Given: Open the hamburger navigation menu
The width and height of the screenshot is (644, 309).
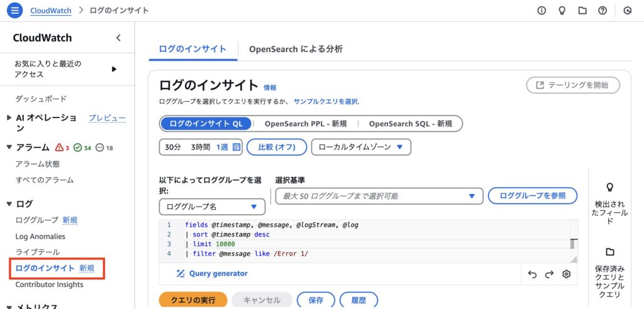Looking at the screenshot, I should (x=15, y=11).
